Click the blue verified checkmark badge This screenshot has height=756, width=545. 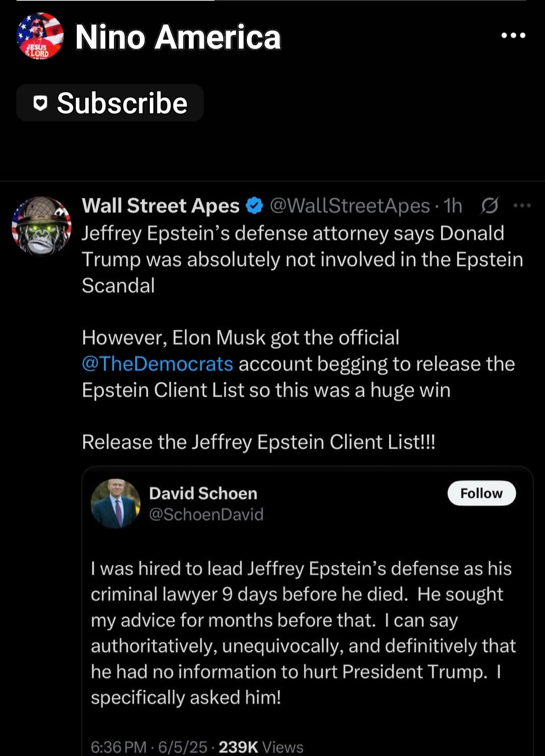click(x=254, y=206)
